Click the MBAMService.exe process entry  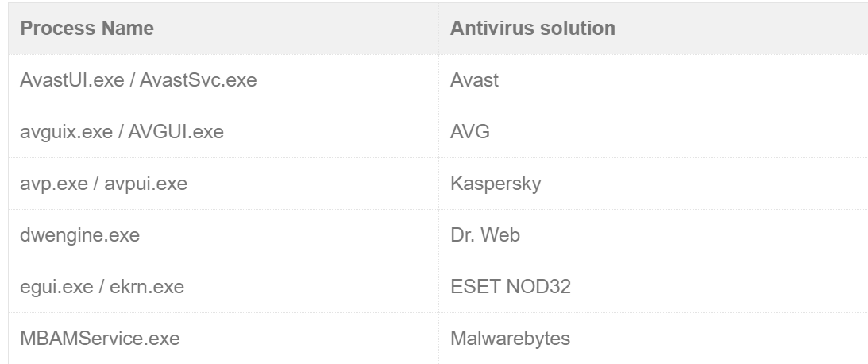pos(100,339)
